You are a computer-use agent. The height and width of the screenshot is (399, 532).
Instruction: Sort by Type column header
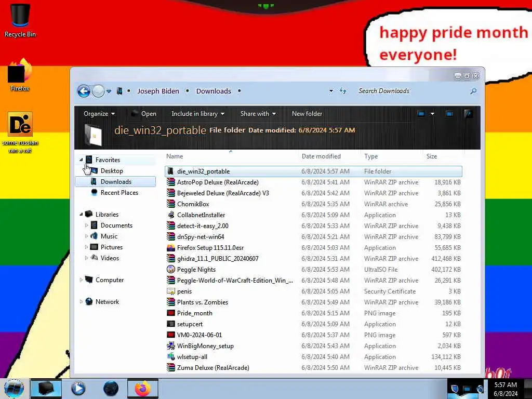click(371, 156)
